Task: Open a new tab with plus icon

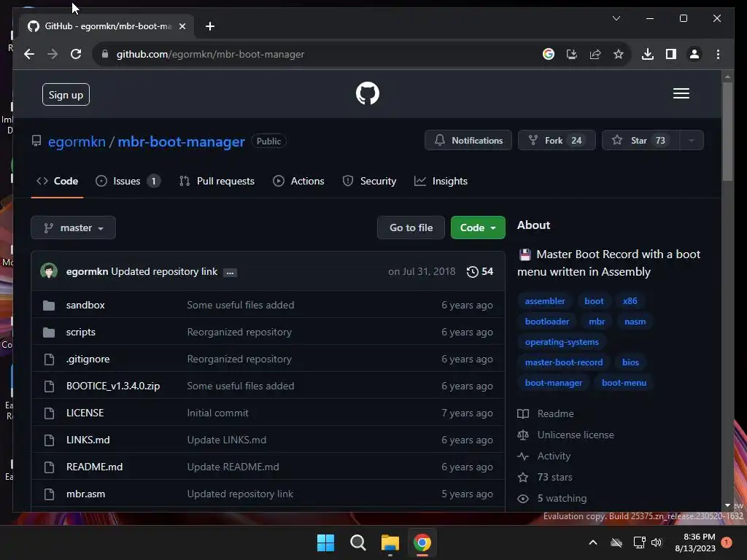Action: click(209, 26)
